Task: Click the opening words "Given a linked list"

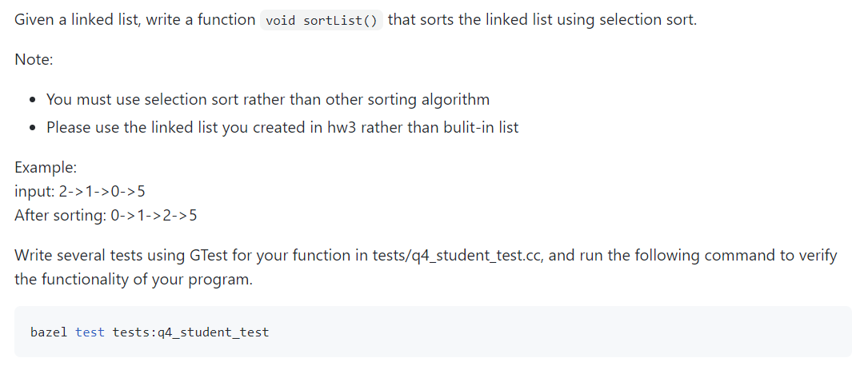Action: [x=79, y=20]
